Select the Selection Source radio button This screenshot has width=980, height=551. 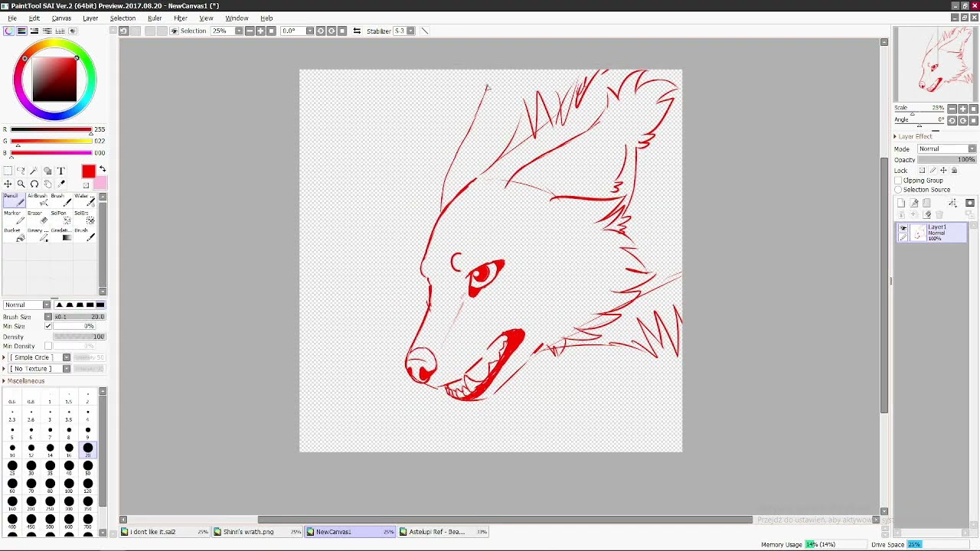point(899,190)
